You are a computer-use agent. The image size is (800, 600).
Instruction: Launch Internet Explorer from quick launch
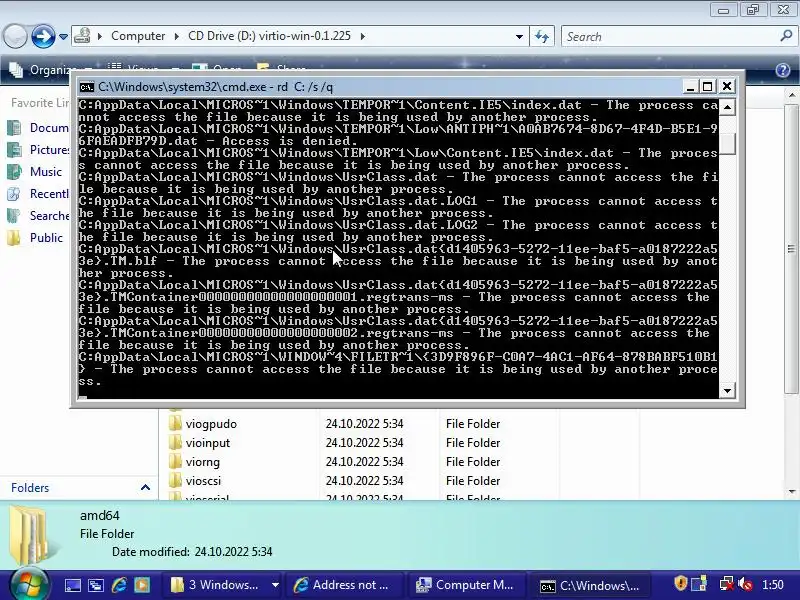coord(119,585)
